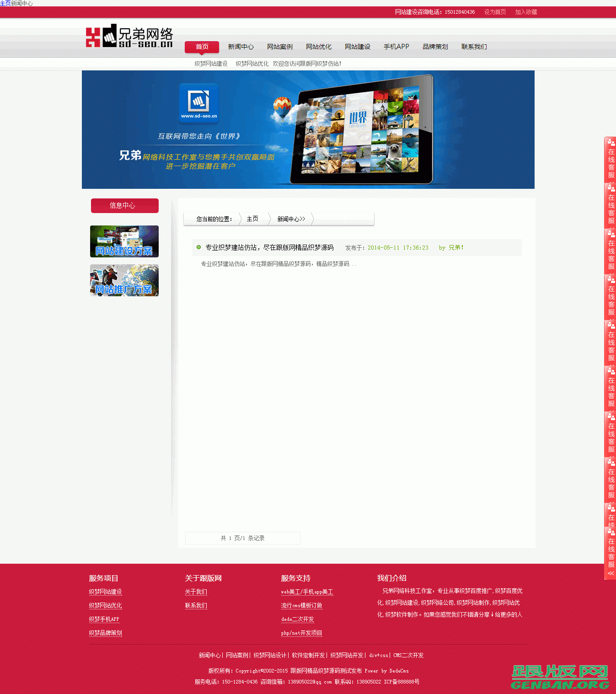Click the 设为首页 link
Screen dimensions: 616x694
point(494,12)
